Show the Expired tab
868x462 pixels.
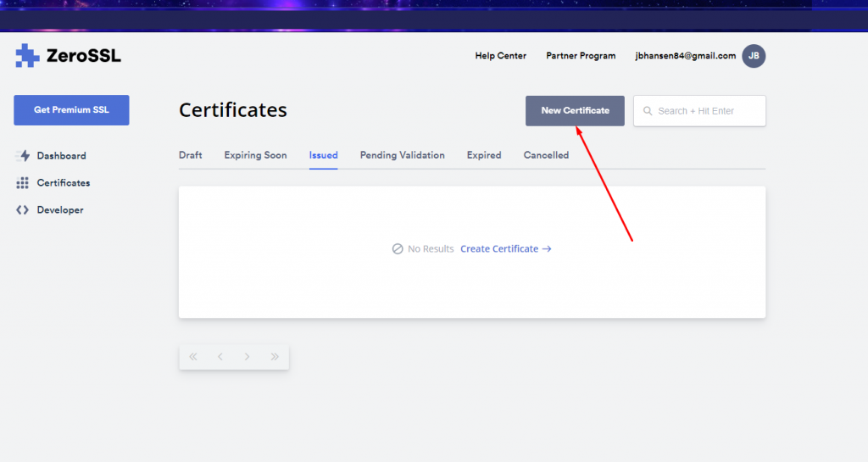click(484, 155)
